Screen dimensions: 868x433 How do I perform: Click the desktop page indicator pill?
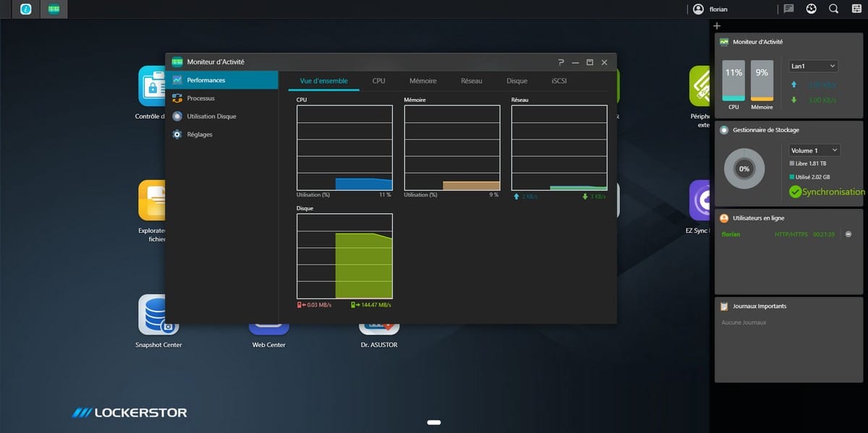point(434,421)
